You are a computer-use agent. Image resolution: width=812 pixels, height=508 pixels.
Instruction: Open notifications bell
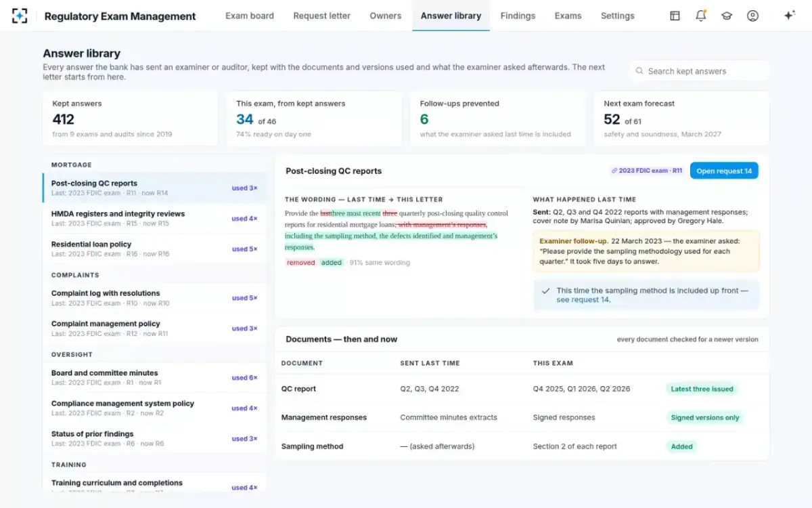701,16
